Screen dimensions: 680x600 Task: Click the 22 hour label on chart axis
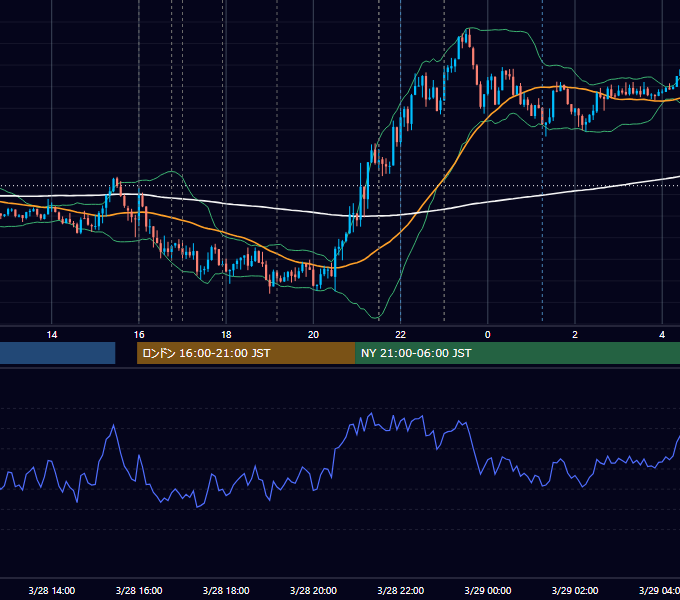[x=400, y=335]
